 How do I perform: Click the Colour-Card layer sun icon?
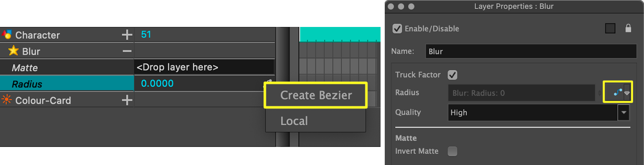[x=7, y=100]
